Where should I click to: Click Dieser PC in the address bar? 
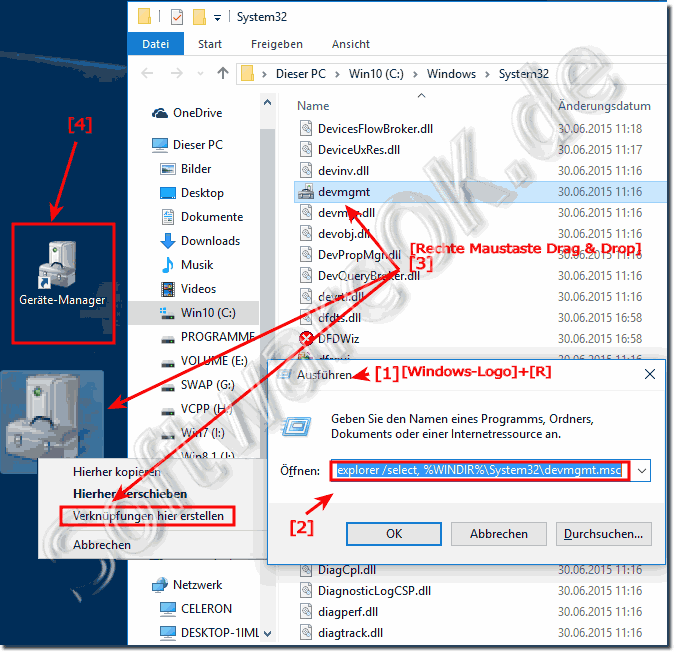point(301,74)
